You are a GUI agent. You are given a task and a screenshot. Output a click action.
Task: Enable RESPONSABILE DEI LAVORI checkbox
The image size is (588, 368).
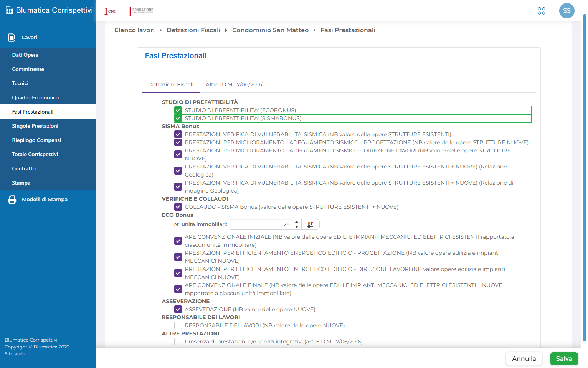point(178,325)
